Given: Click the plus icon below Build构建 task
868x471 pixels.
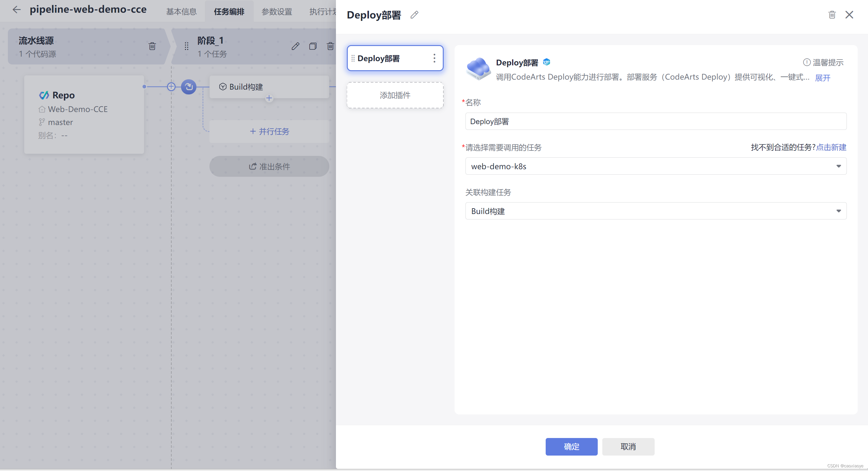Looking at the screenshot, I should click(269, 98).
